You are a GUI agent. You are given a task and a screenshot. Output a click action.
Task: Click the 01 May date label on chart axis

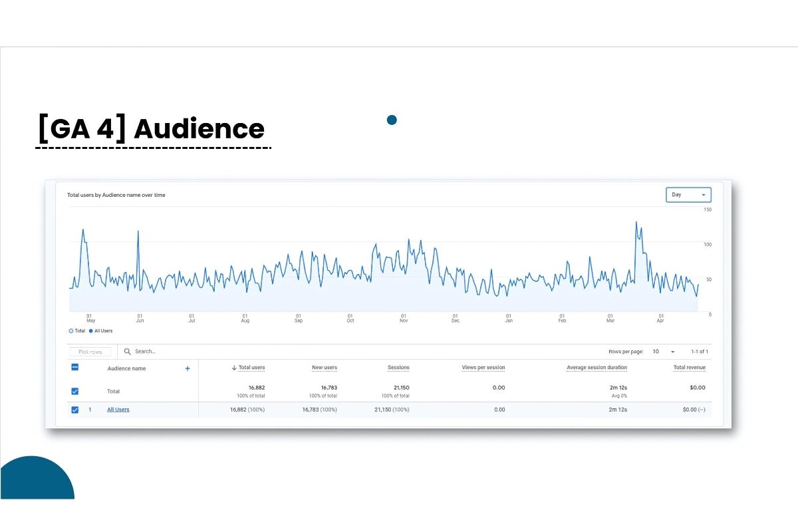click(90, 318)
